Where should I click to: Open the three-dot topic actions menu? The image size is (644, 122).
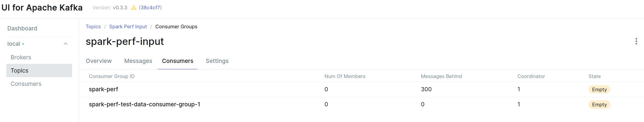(636, 41)
